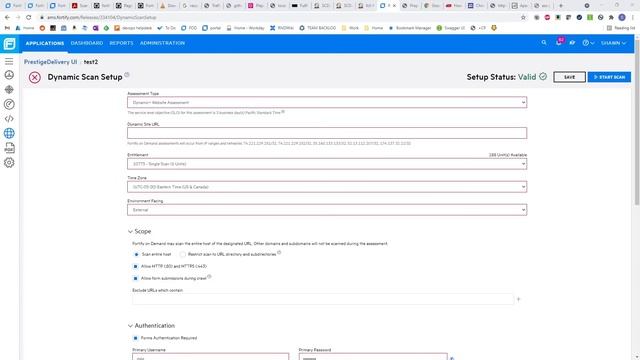
Task: Open the Time Zone dropdown
Action: click(327, 187)
